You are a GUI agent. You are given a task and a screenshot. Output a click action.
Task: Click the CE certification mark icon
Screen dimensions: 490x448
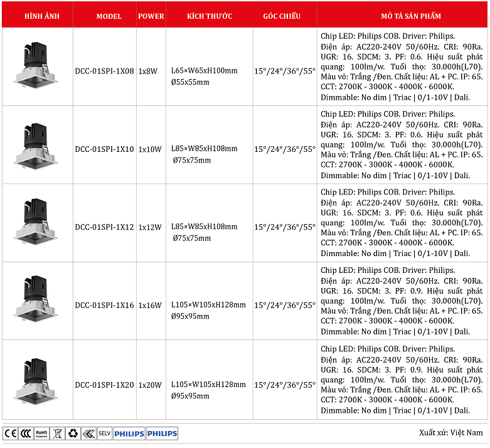[10, 434]
